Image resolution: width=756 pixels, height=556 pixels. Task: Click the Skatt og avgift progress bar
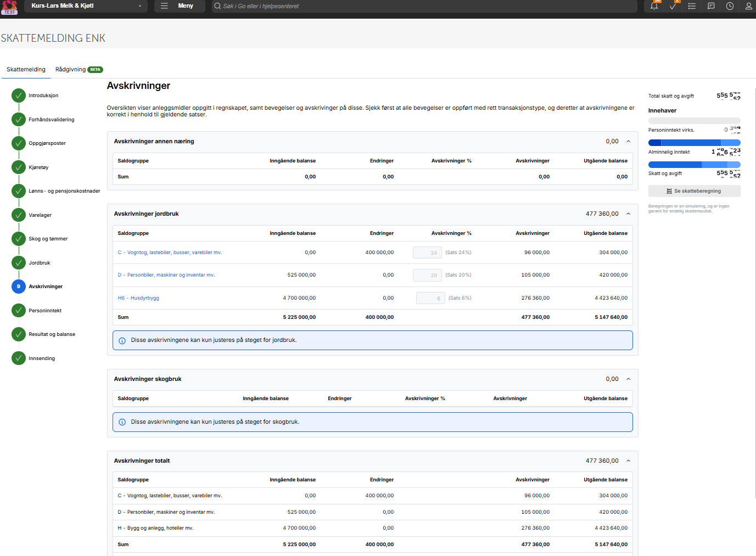pyautogui.click(x=694, y=165)
